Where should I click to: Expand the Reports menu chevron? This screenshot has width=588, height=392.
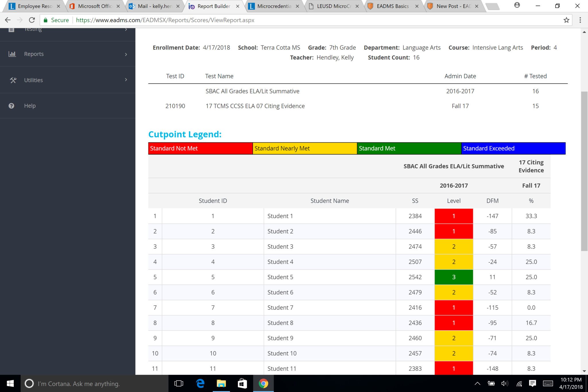(126, 54)
